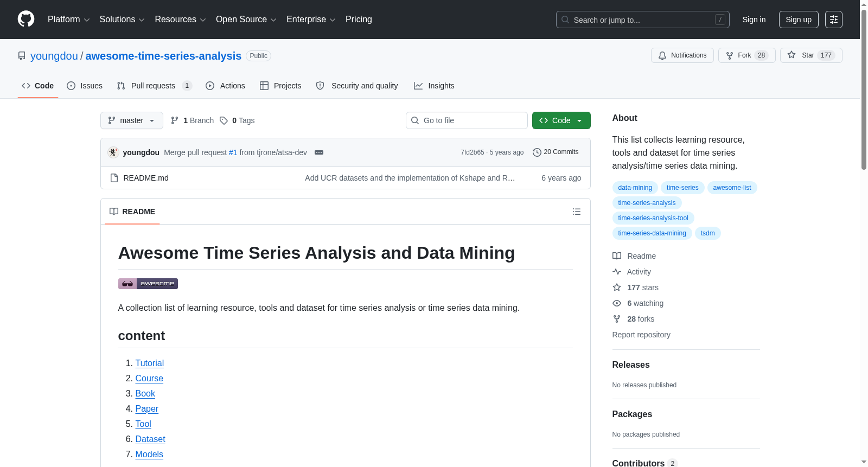View the 28 forks list
The image size is (868, 467).
(x=634, y=319)
